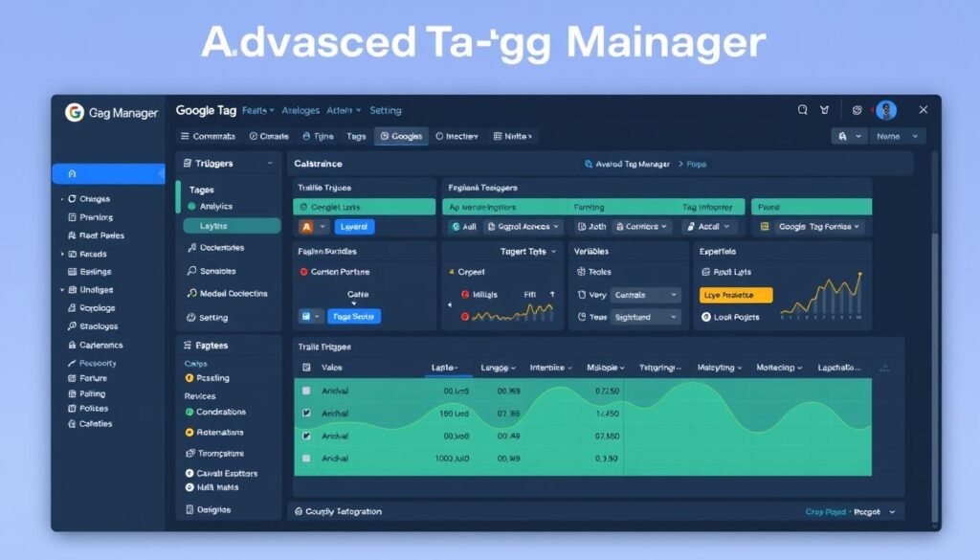Check the row with 1000 value checkbox
This screenshot has width=980, height=560.
pyautogui.click(x=306, y=459)
